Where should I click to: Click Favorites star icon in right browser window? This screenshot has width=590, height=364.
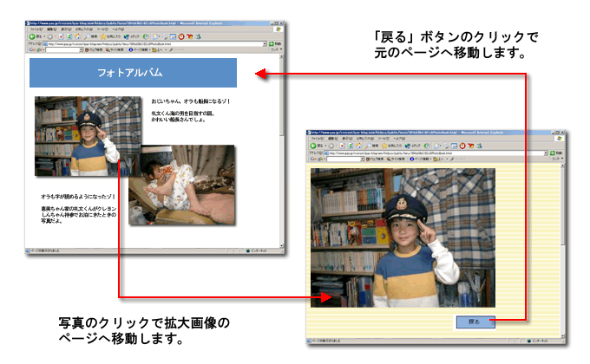(x=386, y=145)
